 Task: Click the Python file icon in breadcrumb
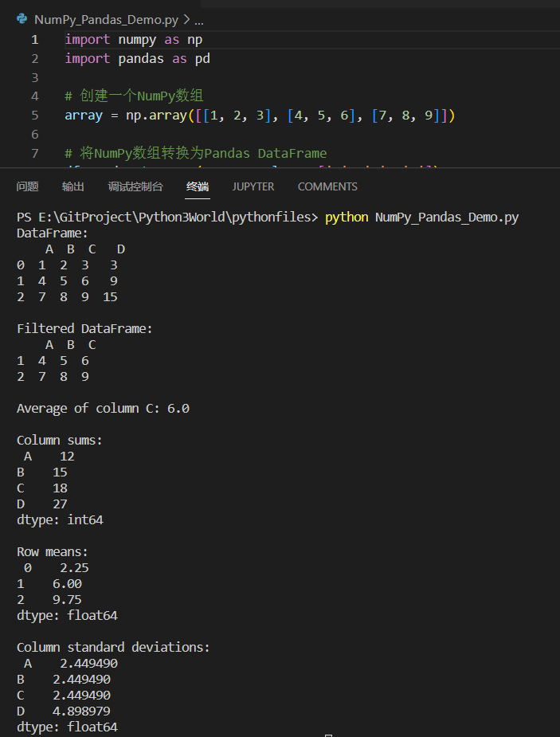22,19
